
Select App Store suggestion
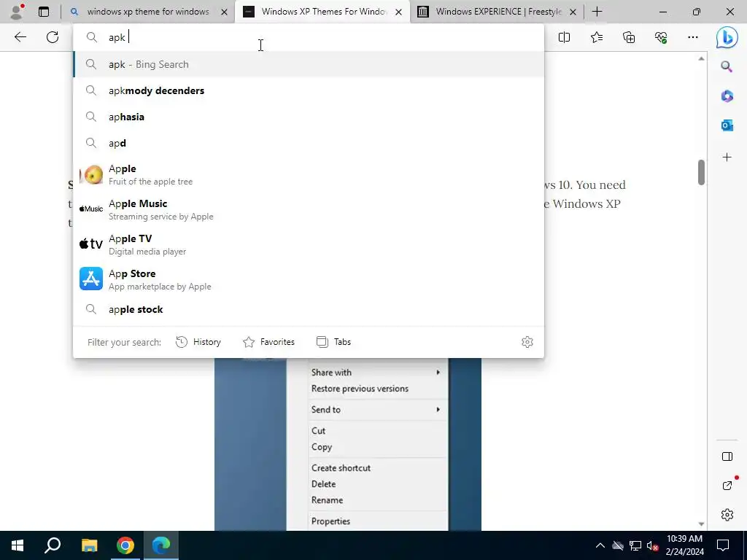pyautogui.click(x=309, y=279)
